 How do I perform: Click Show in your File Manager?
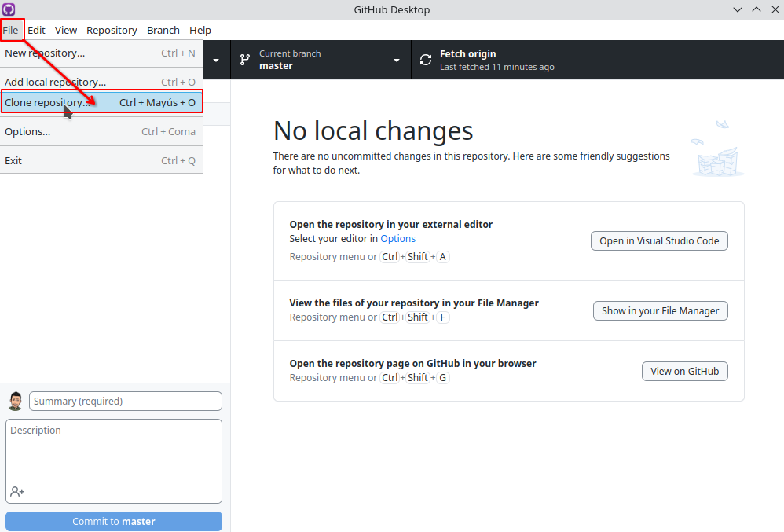pos(660,310)
